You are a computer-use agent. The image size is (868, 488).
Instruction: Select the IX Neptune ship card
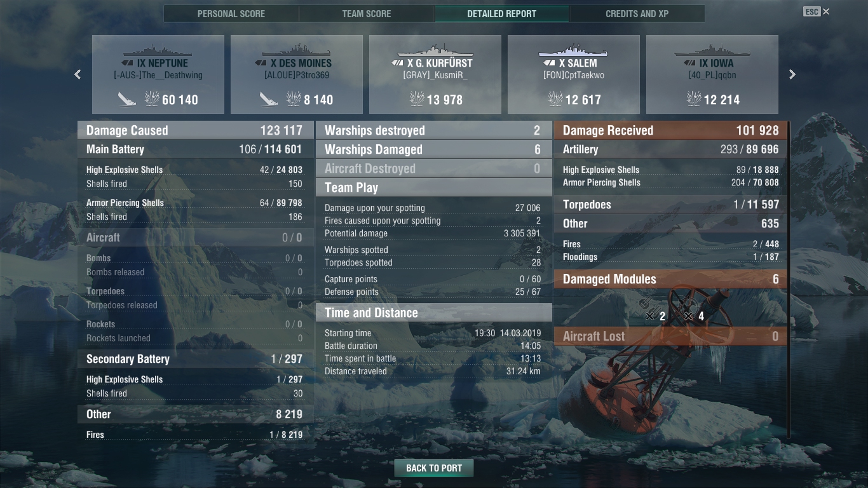(158, 74)
